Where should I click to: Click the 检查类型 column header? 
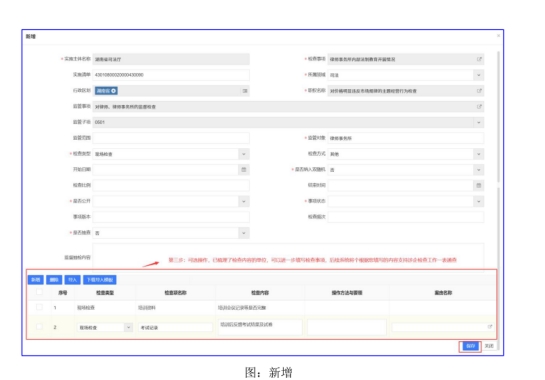(105, 293)
